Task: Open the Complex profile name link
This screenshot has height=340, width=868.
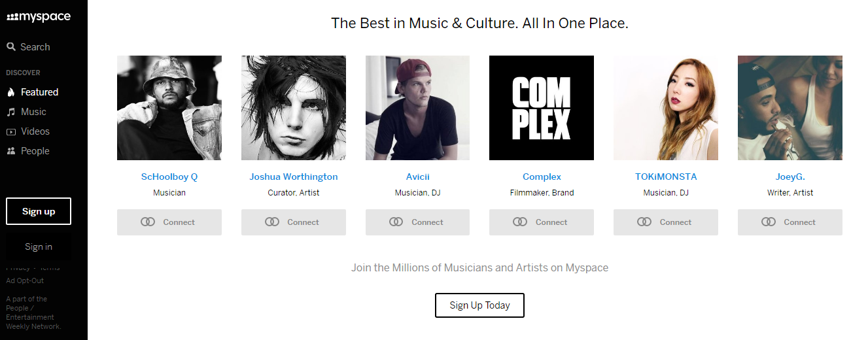Action: pyautogui.click(x=542, y=177)
